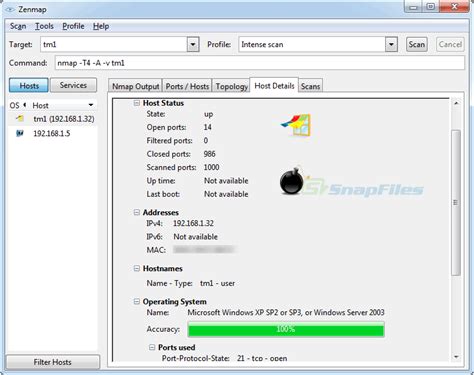Click the Scanned ports value 1000
This screenshot has width=474, height=375.
click(x=211, y=167)
